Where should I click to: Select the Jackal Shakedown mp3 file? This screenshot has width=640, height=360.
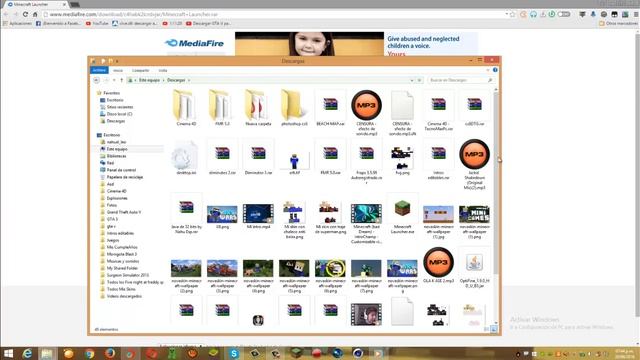pos(474,164)
